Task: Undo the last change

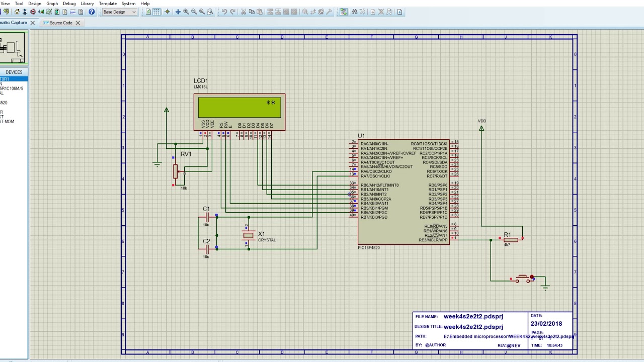Action: [224, 12]
